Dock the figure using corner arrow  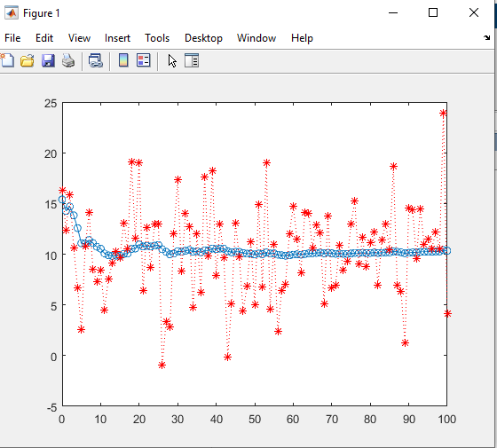click(486, 37)
